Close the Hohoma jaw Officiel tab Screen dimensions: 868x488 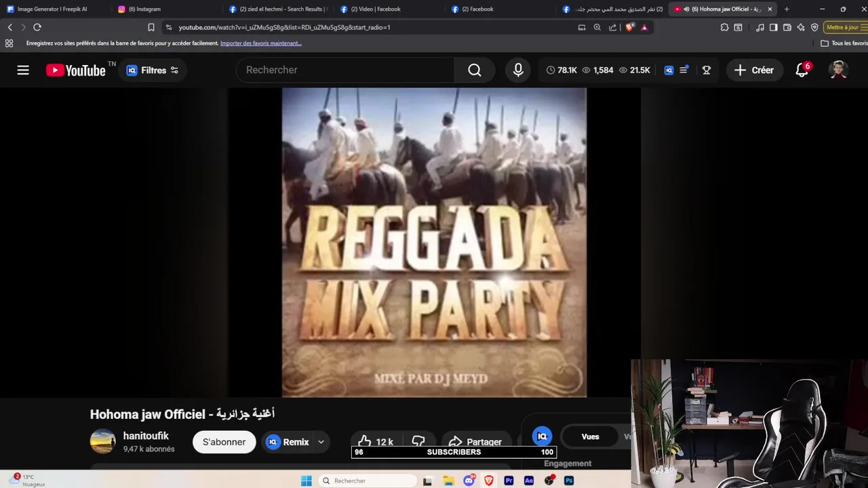tap(770, 9)
